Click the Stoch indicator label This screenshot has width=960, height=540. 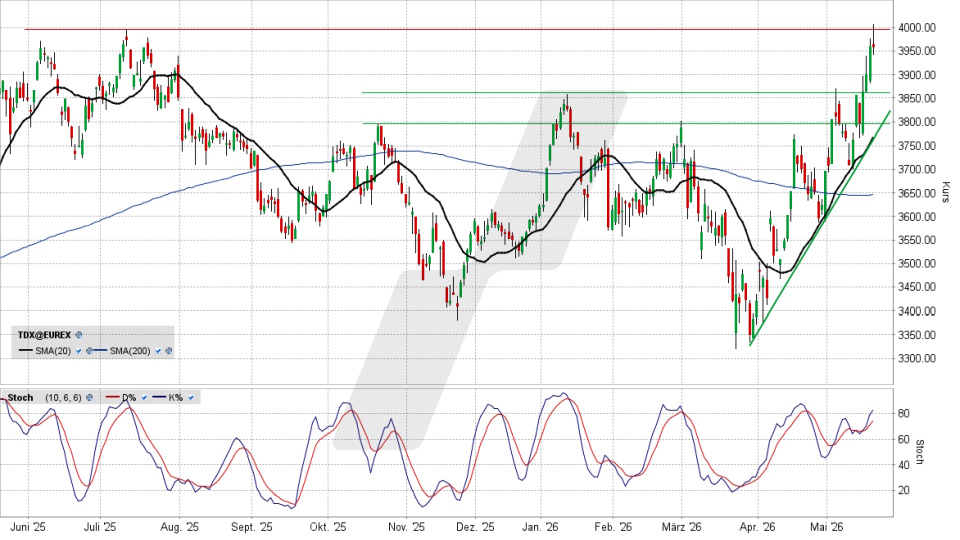coord(20,397)
